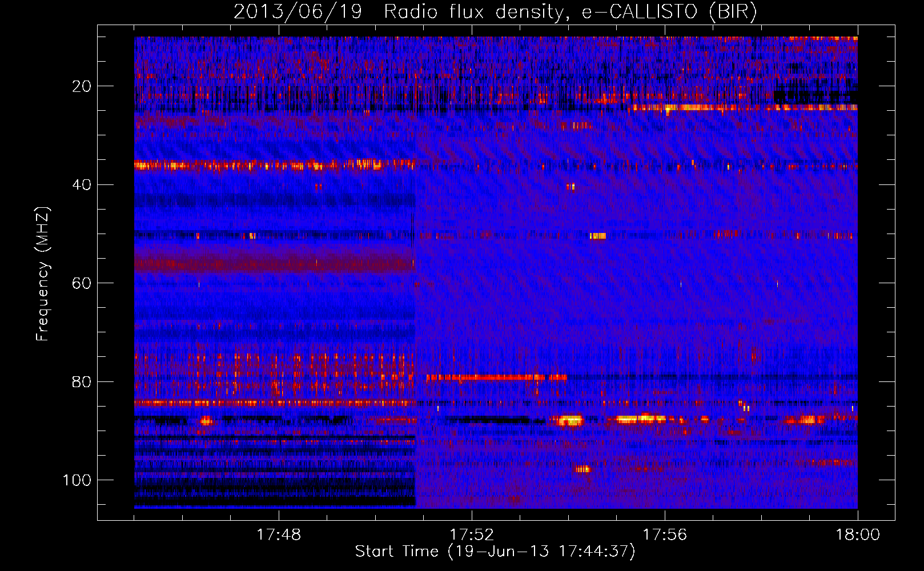Click the yellow burst near 50 MHz at 17:54

click(598, 236)
